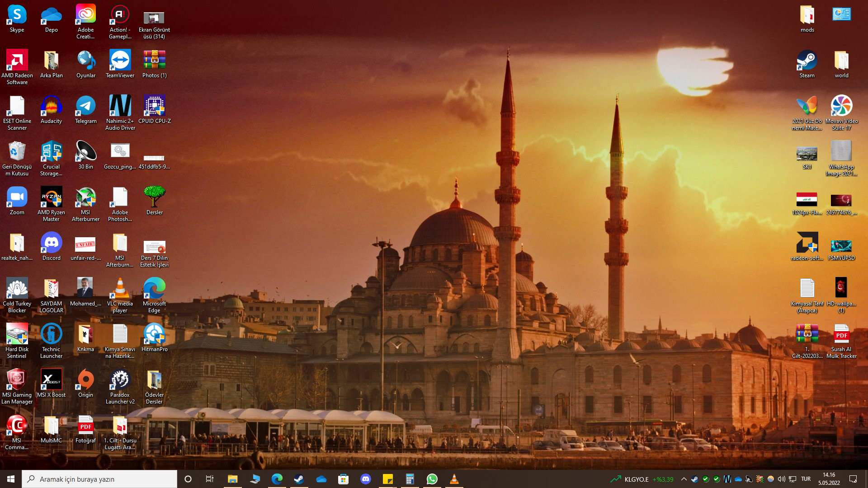
Task: Open the volume control in tray
Action: click(781, 479)
